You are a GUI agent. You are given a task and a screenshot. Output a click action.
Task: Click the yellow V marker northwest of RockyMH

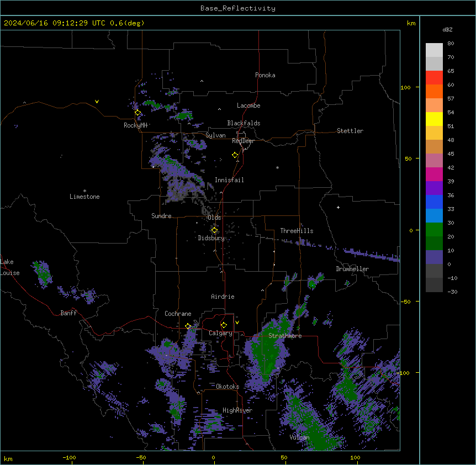click(97, 102)
